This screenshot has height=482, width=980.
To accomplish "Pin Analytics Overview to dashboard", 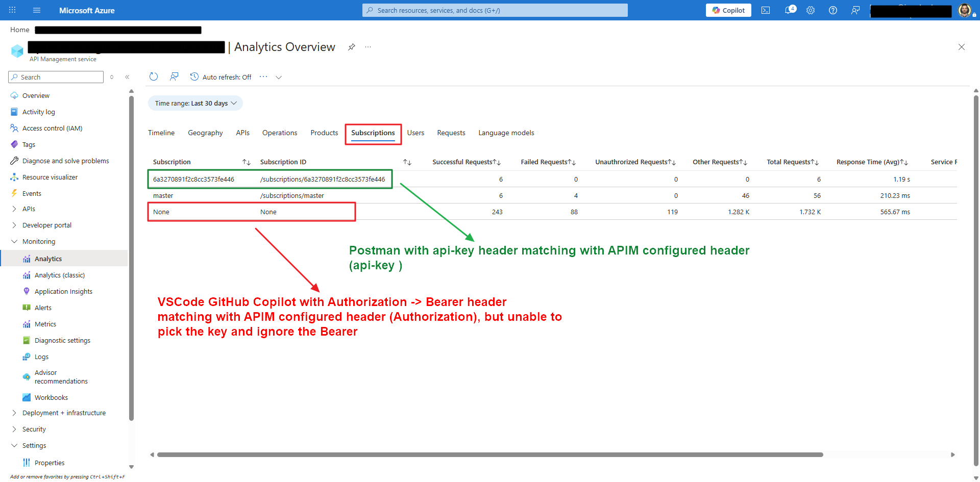I will (x=352, y=47).
